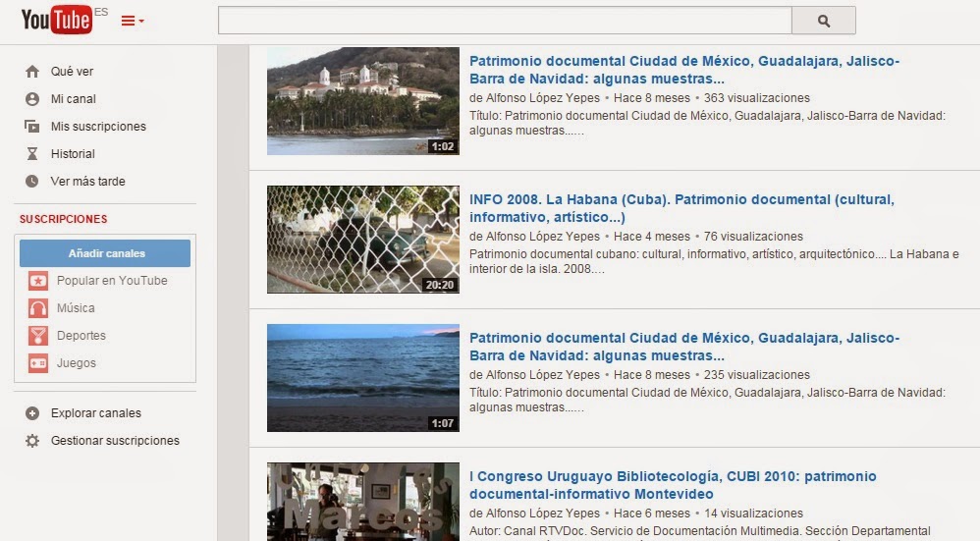View Historial
This screenshot has height=541, width=980.
[x=73, y=154]
